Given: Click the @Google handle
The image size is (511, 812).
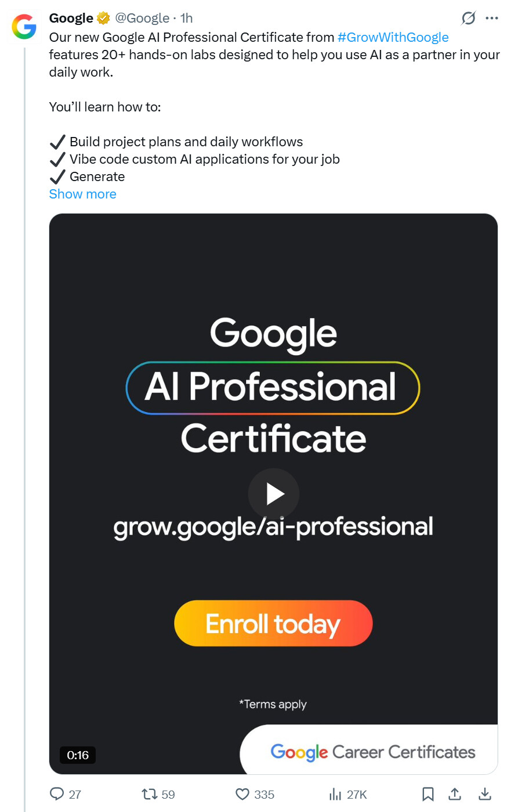Looking at the screenshot, I should tap(142, 18).
